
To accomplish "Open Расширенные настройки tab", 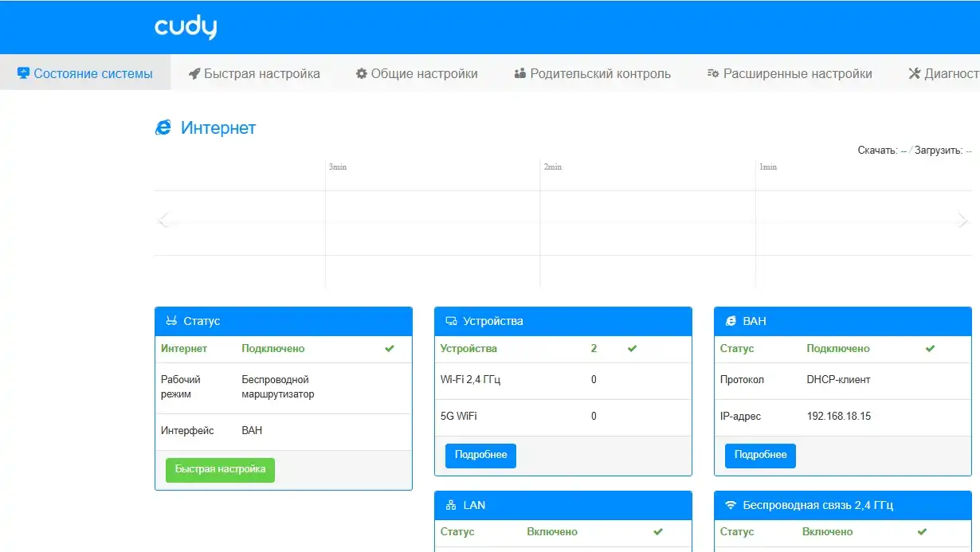I will pos(790,73).
